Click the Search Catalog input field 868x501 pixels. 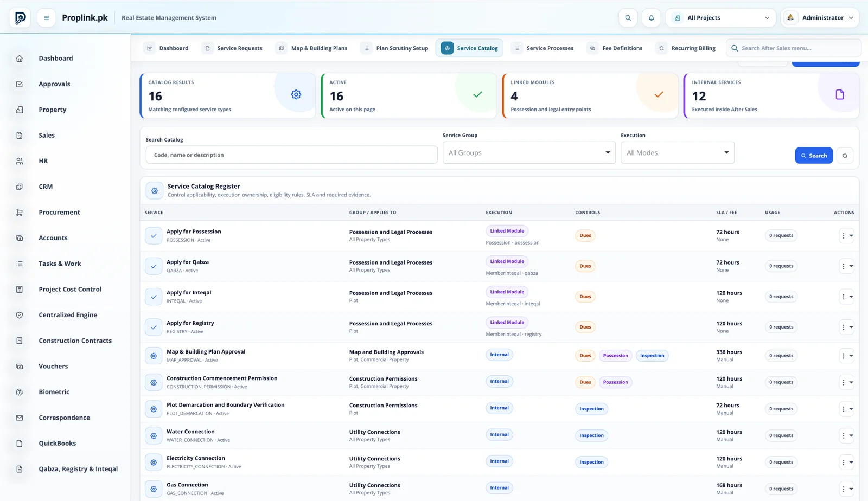291,155
